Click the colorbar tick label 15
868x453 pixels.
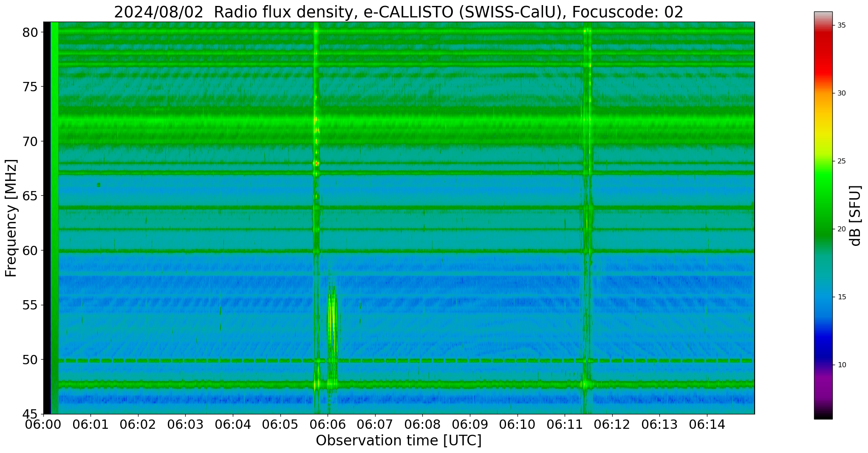click(x=841, y=297)
